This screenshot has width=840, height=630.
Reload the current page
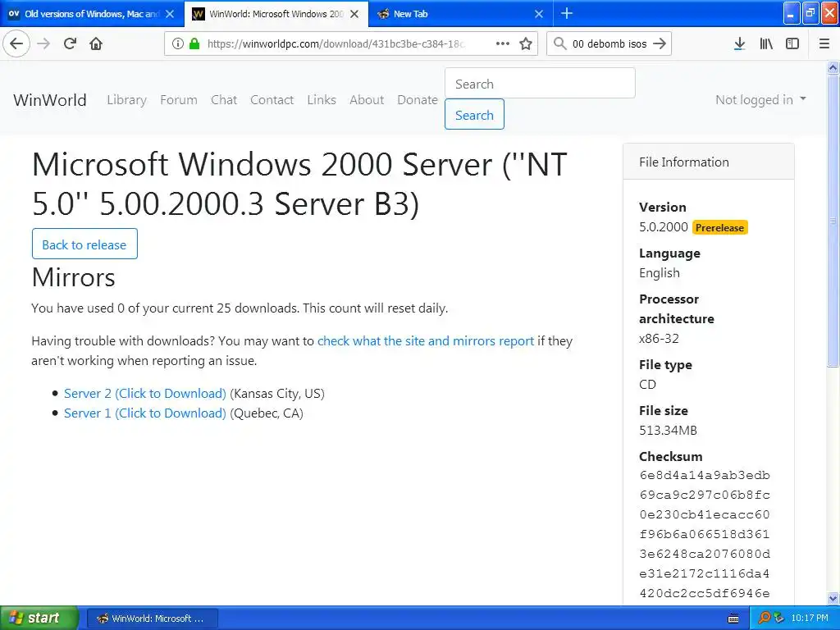[x=71, y=43]
